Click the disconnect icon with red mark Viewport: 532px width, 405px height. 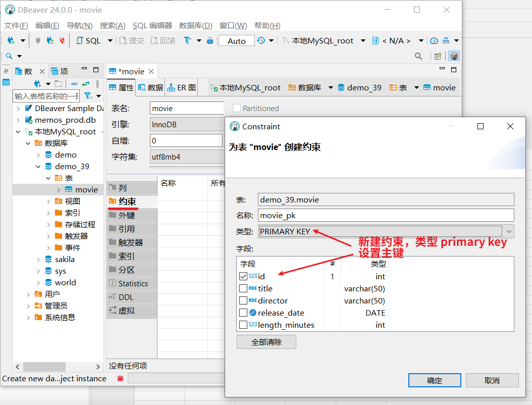click(x=62, y=41)
